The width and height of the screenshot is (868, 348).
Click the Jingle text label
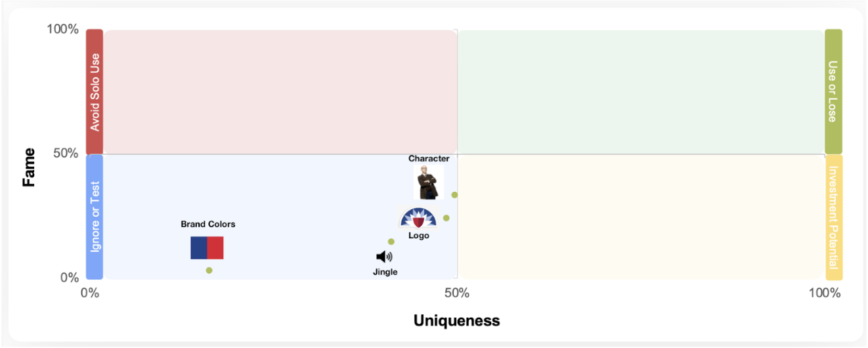point(385,272)
